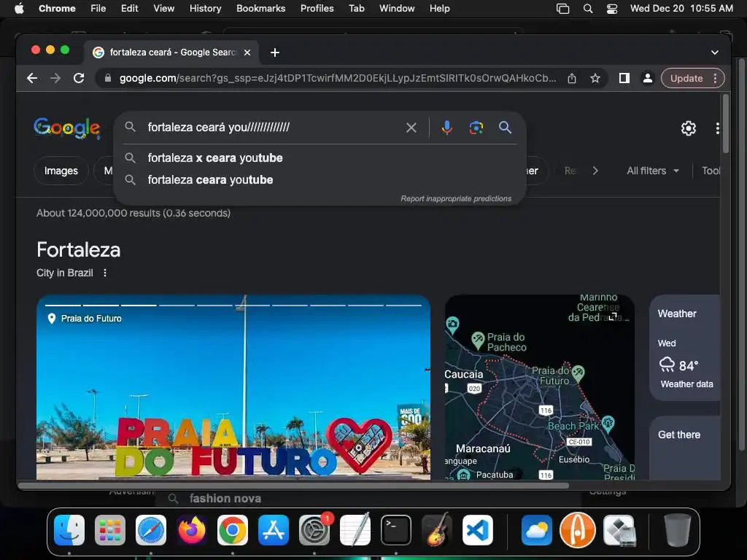This screenshot has height=560, width=747.
Task: Click the Chrome address bar URL
Action: pos(337,78)
